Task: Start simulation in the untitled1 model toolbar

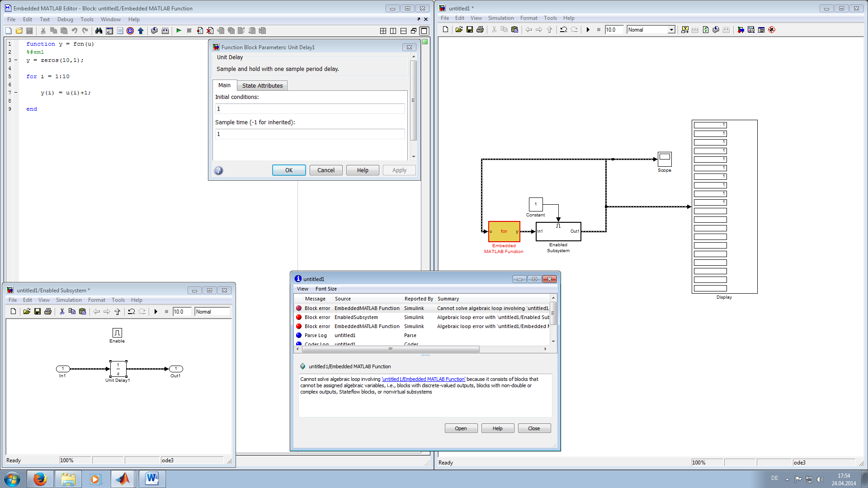Action: coord(588,30)
